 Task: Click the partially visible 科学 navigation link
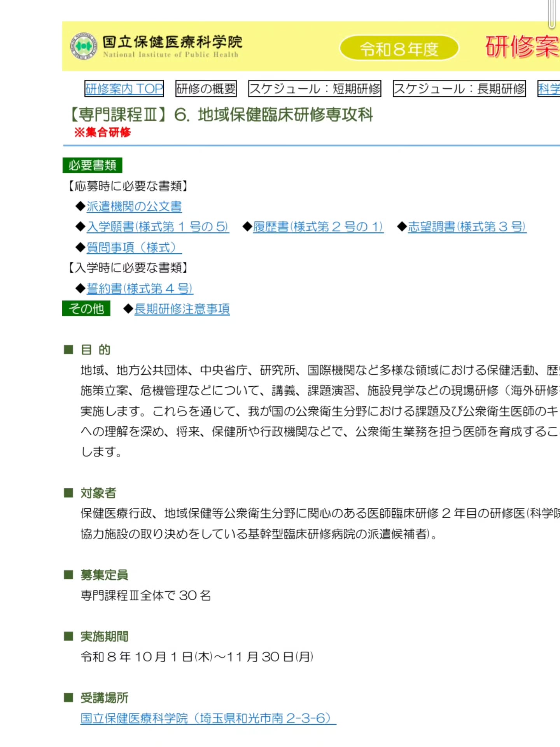pos(548,89)
